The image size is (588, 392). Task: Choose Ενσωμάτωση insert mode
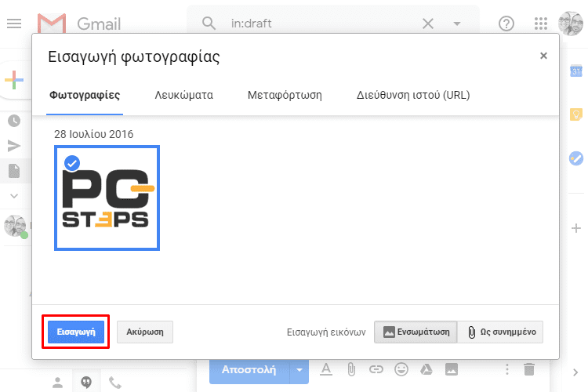416,332
